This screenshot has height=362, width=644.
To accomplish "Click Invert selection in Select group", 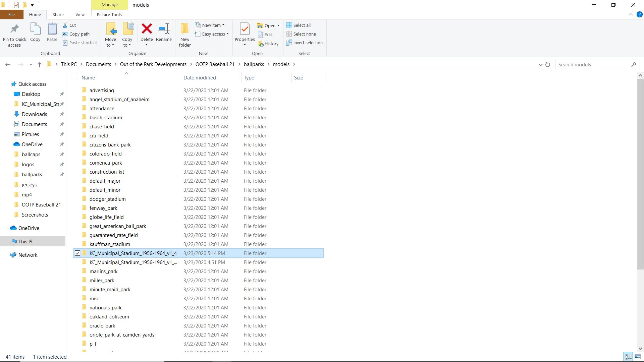I will pos(304,43).
